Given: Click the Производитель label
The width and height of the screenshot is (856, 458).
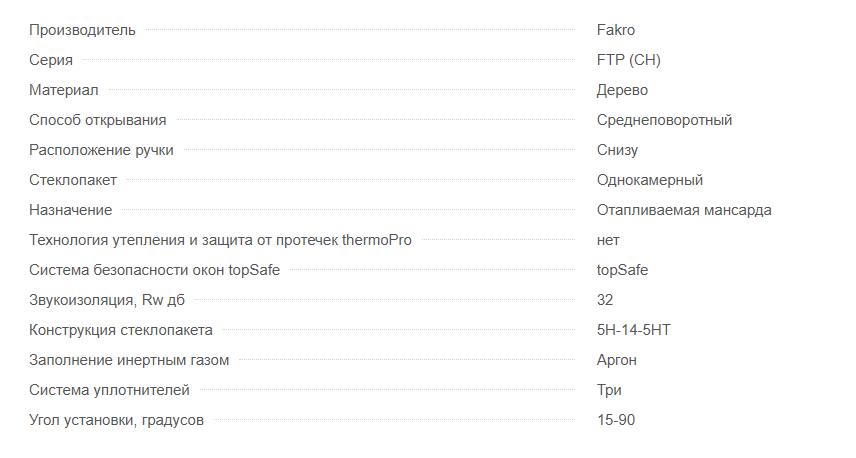Looking at the screenshot, I should click(82, 30).
